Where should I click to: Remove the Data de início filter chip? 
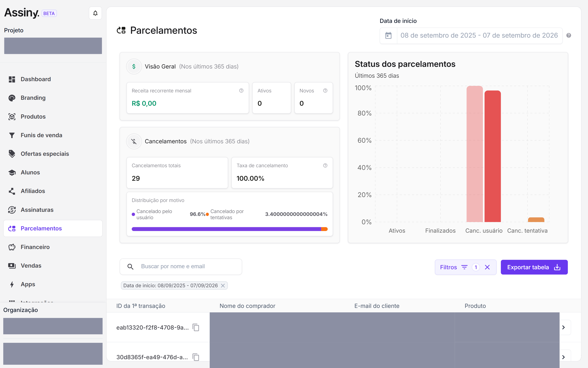(223, 285)
